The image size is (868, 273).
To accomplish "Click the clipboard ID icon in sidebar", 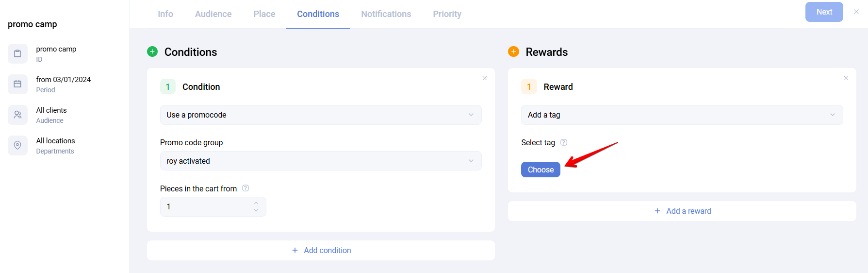I will coord(17,54).
